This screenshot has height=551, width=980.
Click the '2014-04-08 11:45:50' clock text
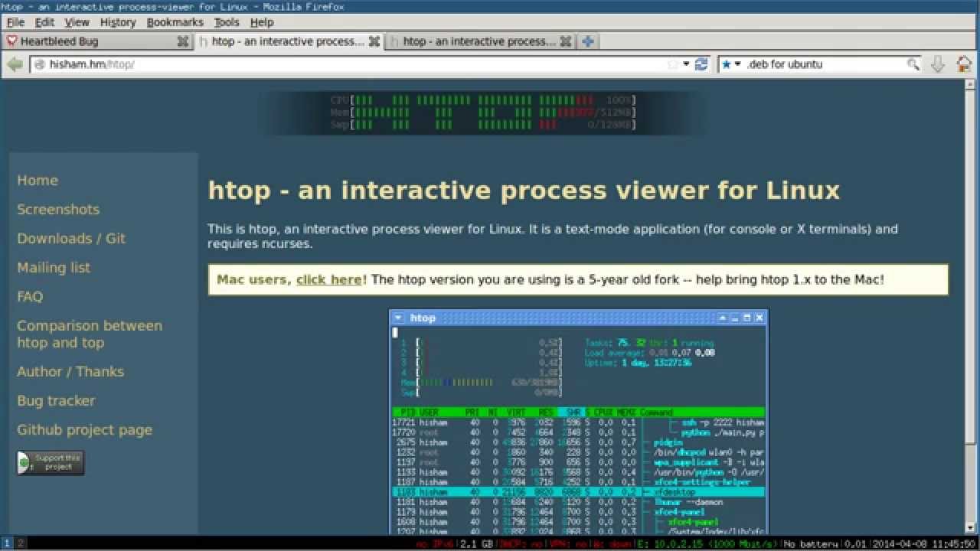pos(925,543)
